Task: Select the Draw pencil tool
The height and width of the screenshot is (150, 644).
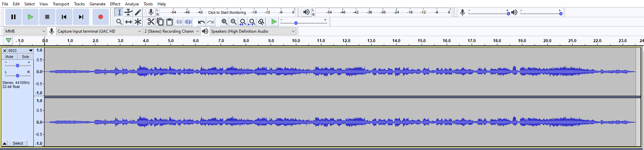Action: point(138,12)
